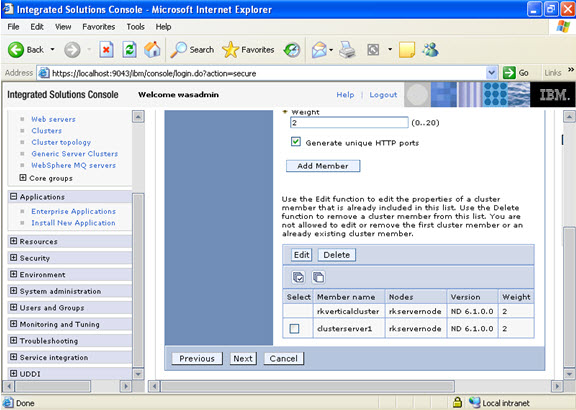Click the Local intranet zone icon

pos(474,402)
